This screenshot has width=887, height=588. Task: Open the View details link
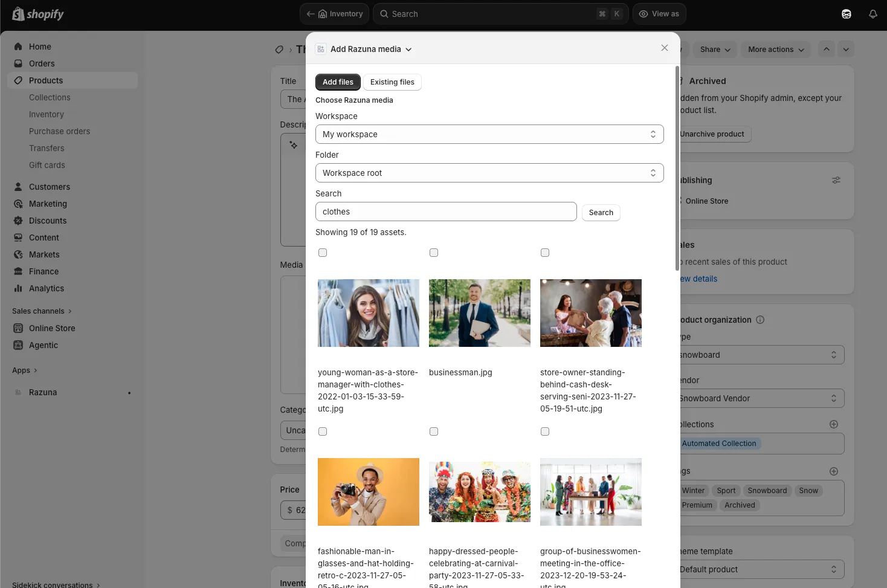pos(698,279)
